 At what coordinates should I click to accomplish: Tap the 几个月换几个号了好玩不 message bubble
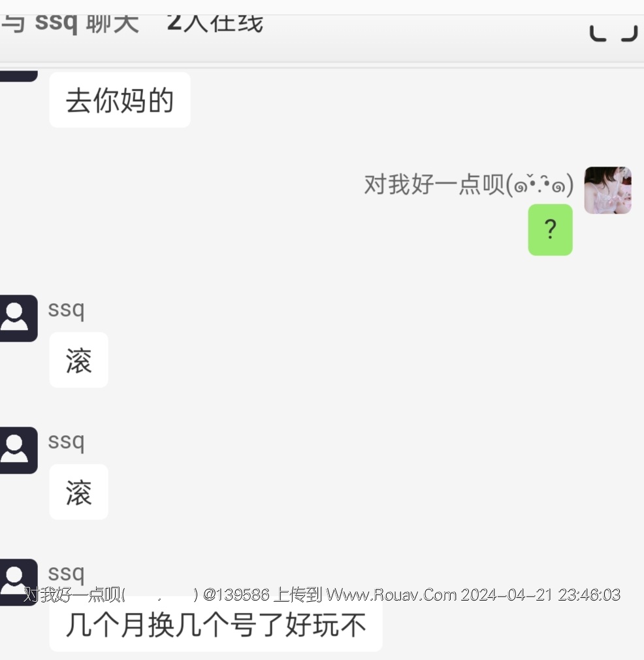tap(216, 625)
